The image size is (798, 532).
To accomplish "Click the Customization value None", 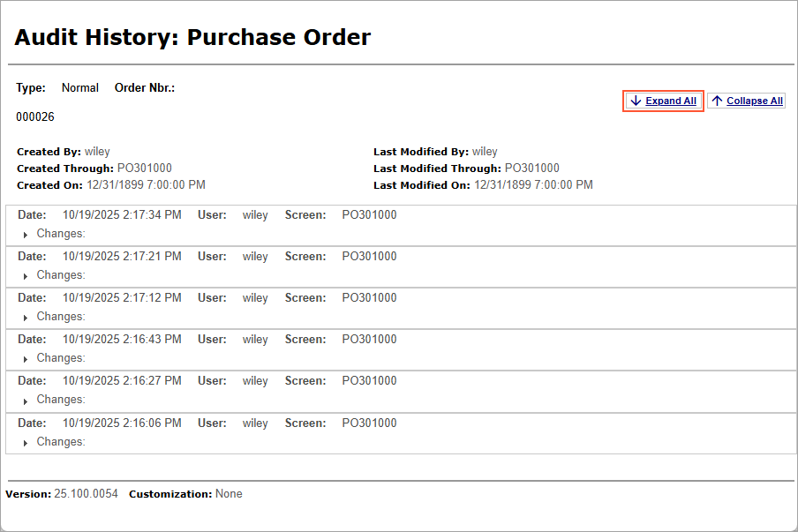I will (229, 494).
